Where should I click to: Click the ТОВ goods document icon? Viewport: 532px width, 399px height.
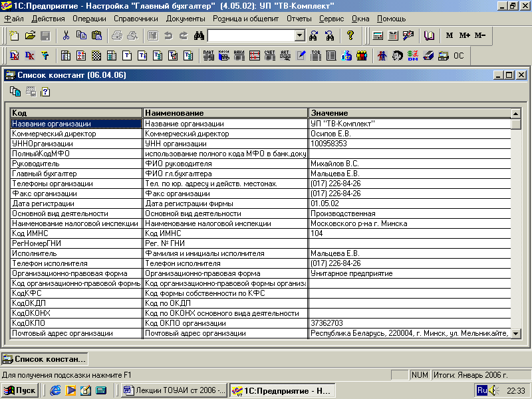(315, 56)
